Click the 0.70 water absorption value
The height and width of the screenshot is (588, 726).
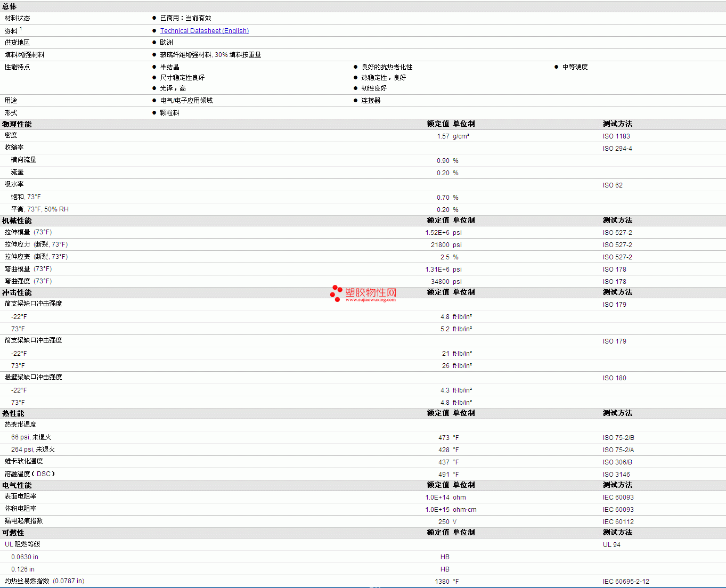click(443, 198)
